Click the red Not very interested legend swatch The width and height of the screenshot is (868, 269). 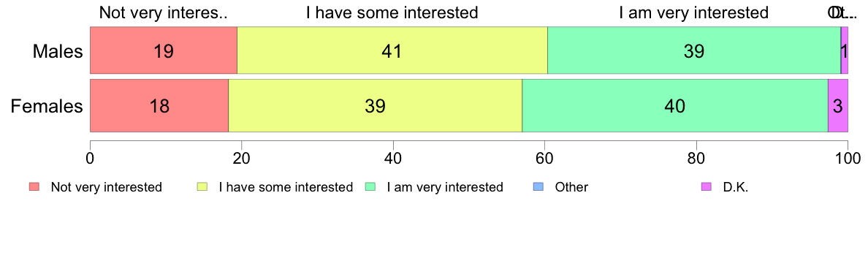[x=34, y=186]
